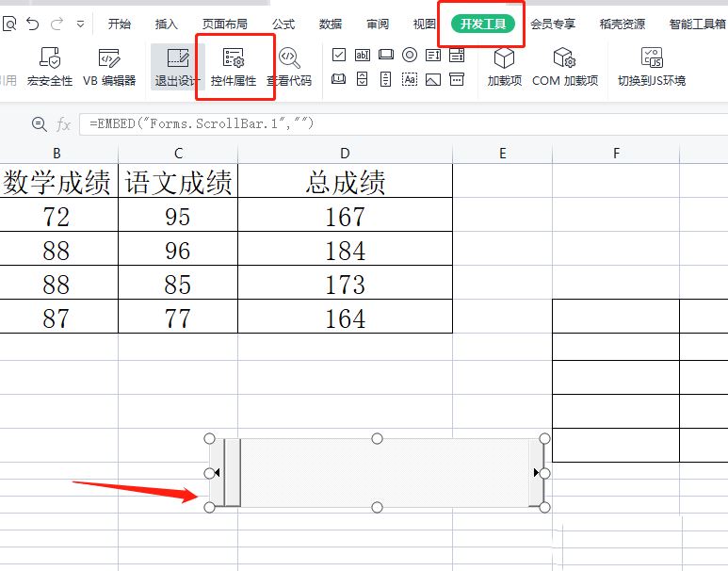Screen dimensions: 728x571
Task: Insert a toggle button control
Action: pos(339,79)
